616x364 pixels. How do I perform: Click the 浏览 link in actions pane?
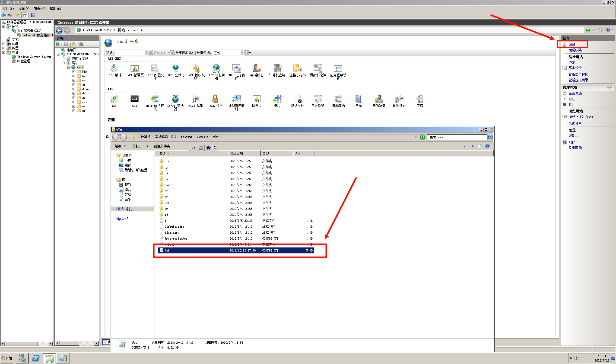tap(572, 45)
